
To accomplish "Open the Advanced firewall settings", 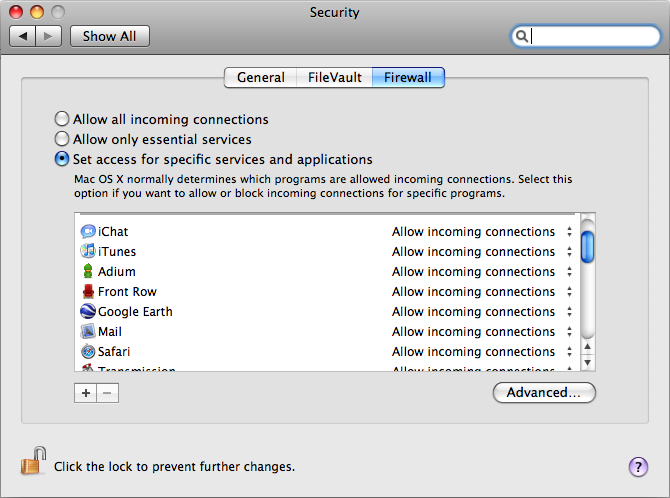I will (x=544, y=392).
